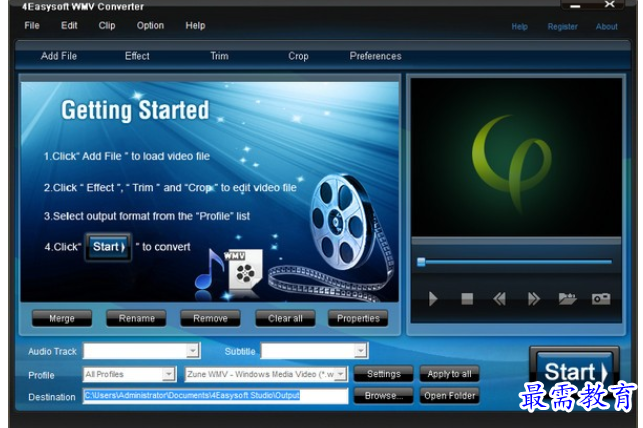Click the About link
The height and width of the screenshot is (428, 643).
[x=607, y=27]
